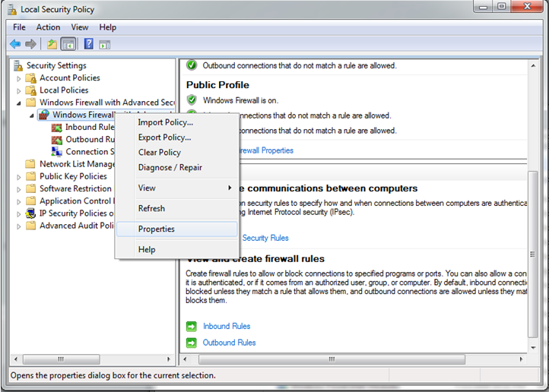Open the Inbound Rules link
The image size is (549, 392).
(227, 326)
